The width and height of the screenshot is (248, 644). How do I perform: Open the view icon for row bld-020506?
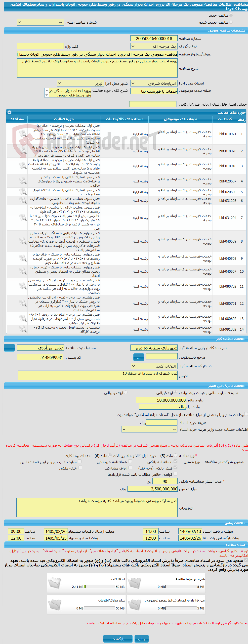23,192
